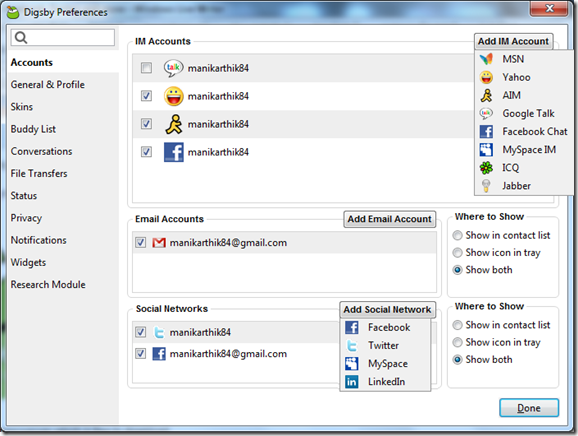Uncheck the AIM account checkbox

click(x=146, y=123)
